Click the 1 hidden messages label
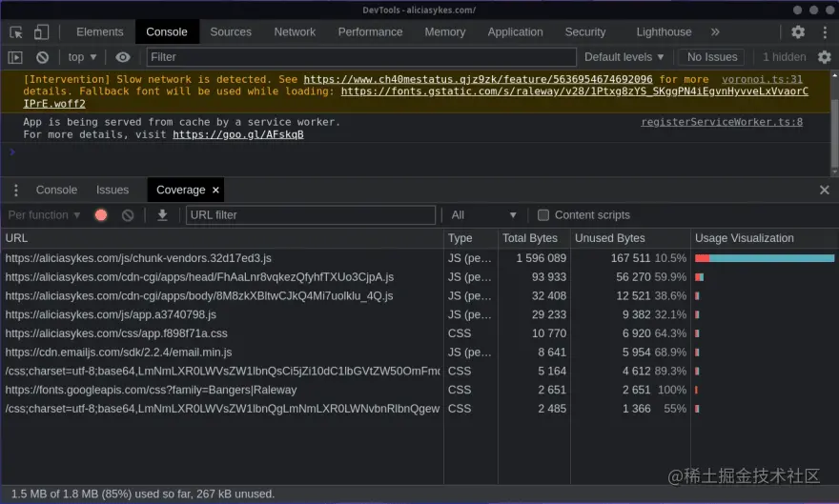The image size is (839, 504). pos(784,57)
